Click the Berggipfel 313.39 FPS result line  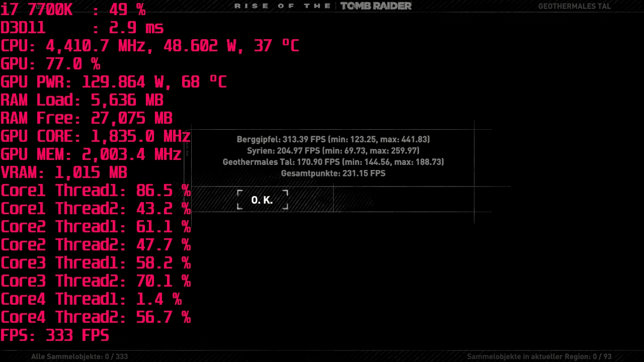(x=333, y=139)
